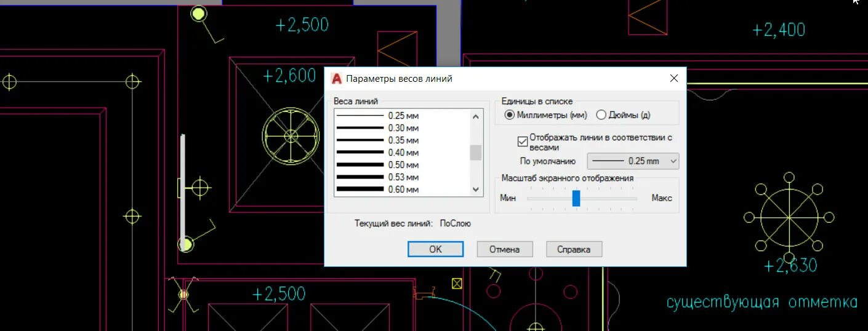Viewport: 868px width, 331px height.
Task: Click the OK button
Action: click(x=435, y=249)
